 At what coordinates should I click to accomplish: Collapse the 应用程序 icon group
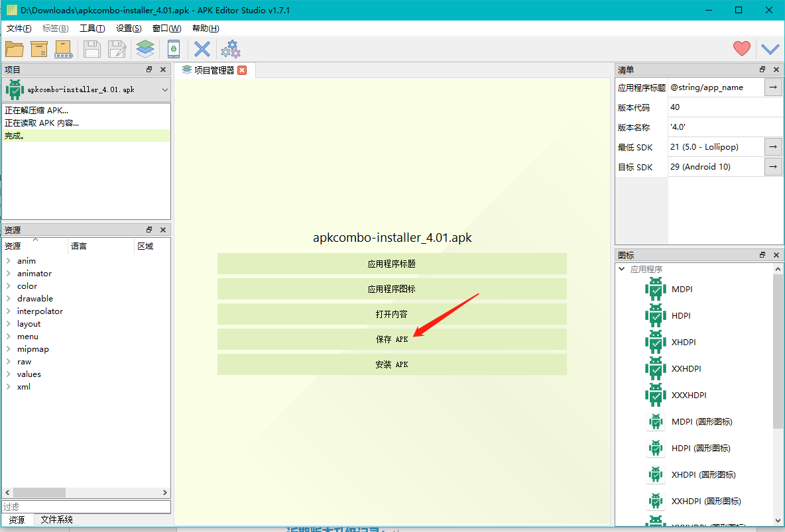coord(622,269)
